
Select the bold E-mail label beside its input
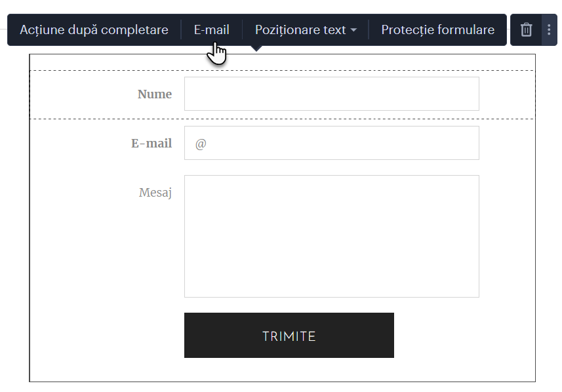[x=151, y=144]
